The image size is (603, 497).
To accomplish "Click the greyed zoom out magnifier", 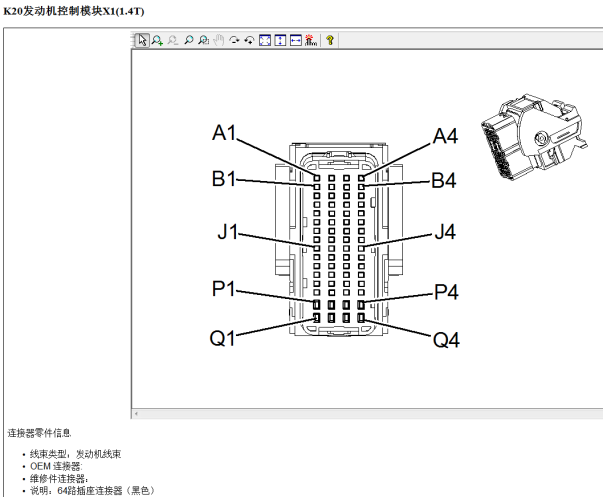I will click(173, 40).
